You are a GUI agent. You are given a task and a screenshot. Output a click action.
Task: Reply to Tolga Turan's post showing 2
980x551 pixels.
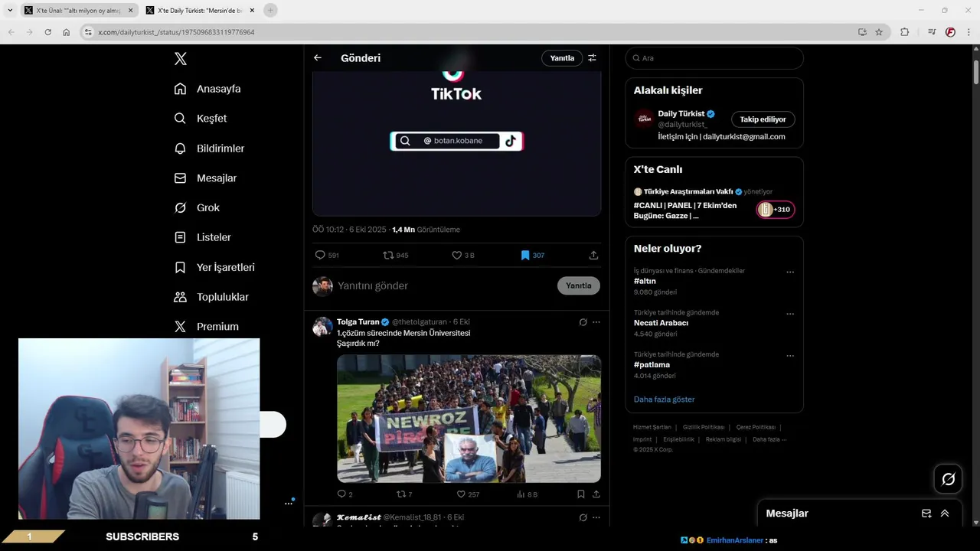(345, 494)
